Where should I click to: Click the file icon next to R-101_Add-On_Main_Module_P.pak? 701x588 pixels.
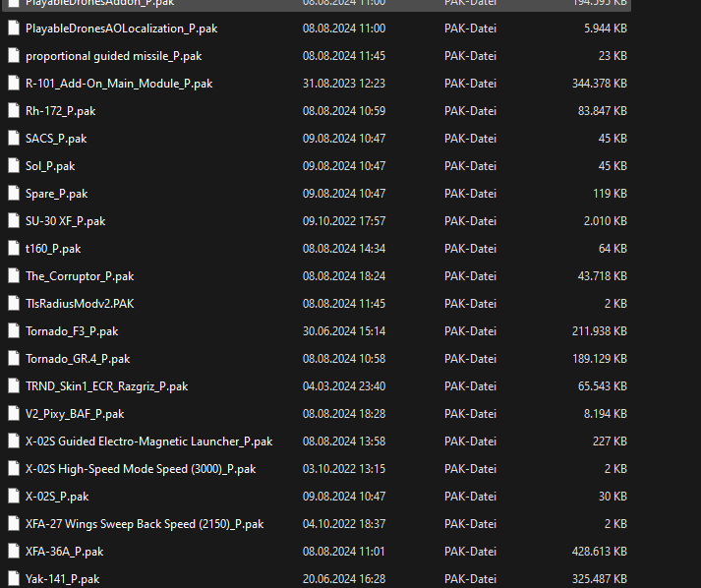click(14, 84)
